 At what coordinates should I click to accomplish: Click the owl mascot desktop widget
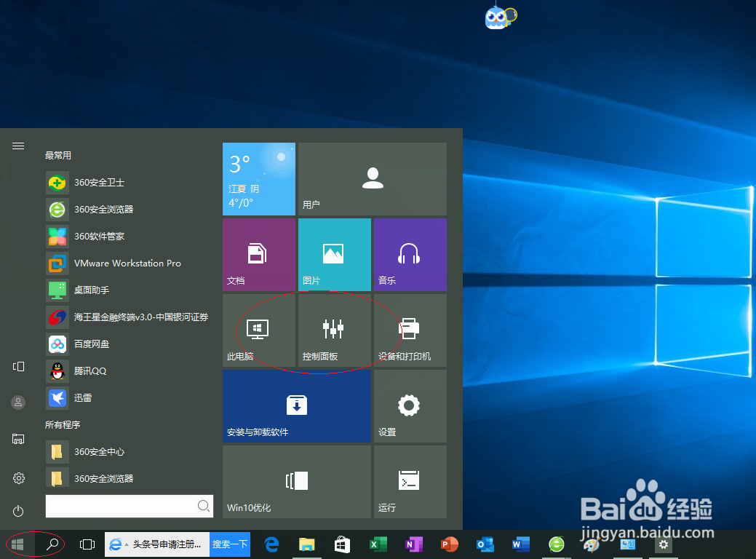(x=500, y=18)
